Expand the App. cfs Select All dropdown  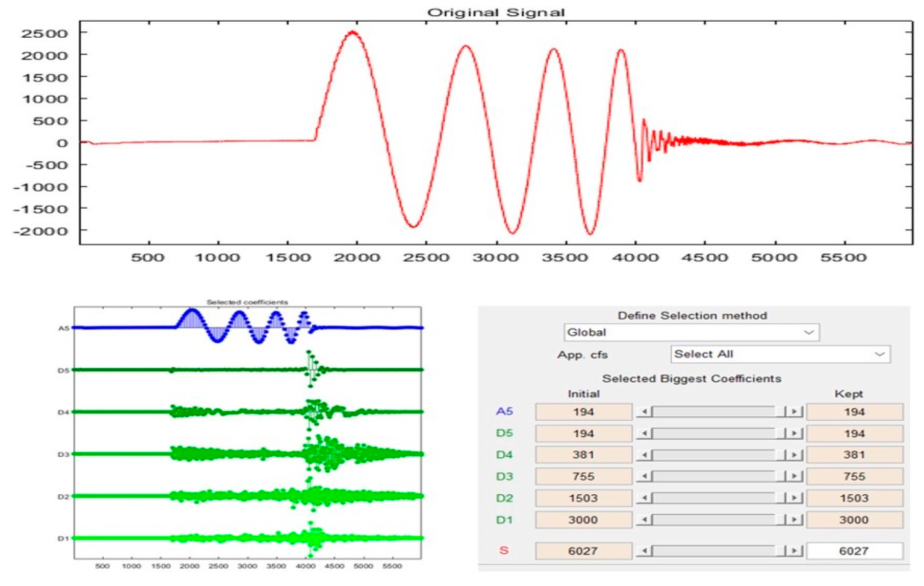780,354
